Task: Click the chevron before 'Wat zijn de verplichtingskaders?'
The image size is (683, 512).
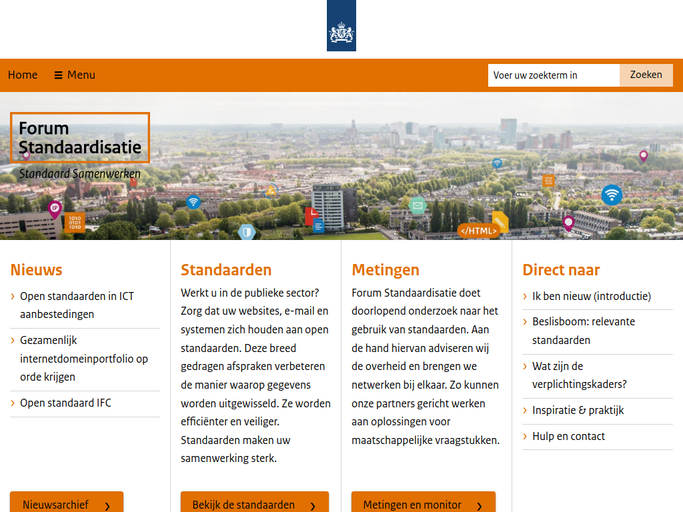Action: pos(525,366)
